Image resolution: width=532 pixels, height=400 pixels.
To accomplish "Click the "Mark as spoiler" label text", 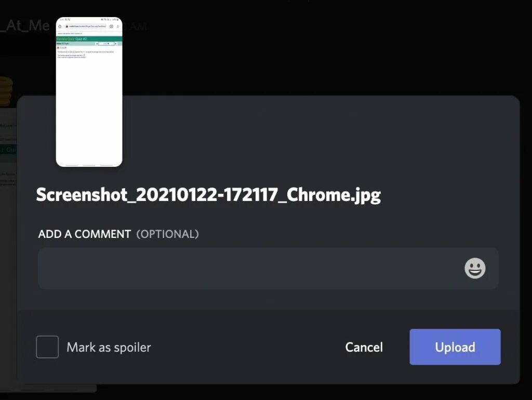I will 109,348.
